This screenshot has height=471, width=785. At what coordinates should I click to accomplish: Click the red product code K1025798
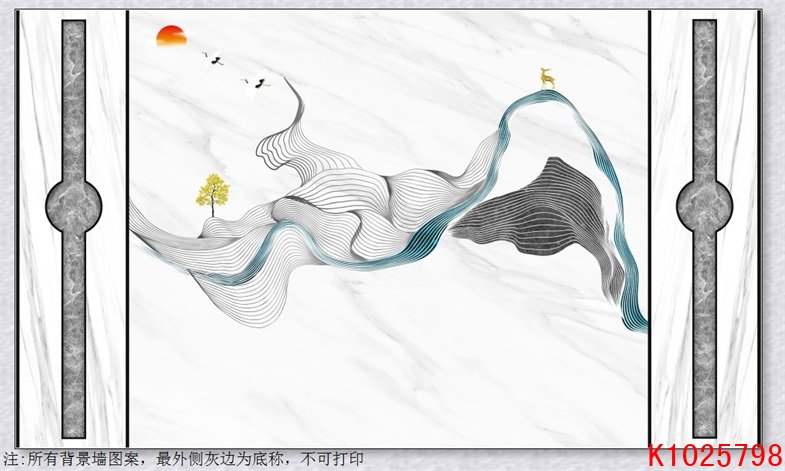(715, 455)
